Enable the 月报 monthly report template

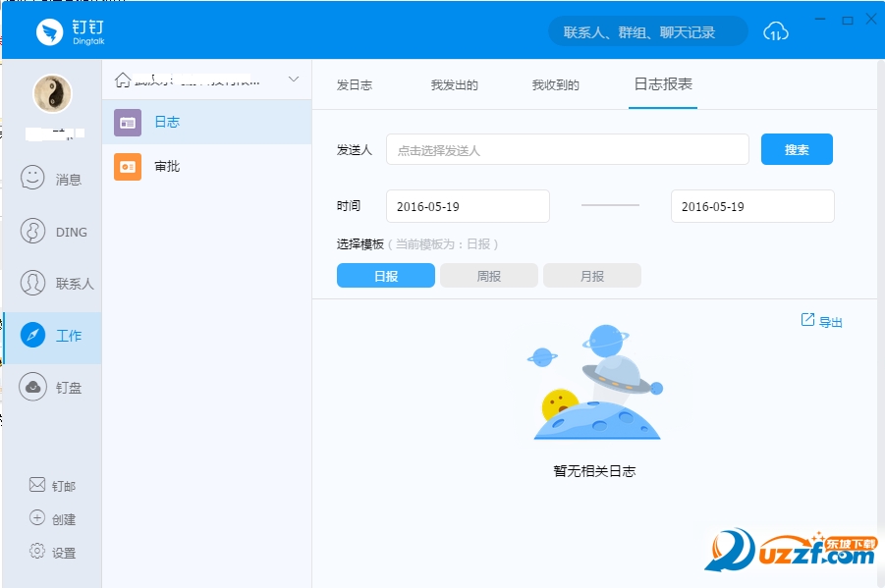591,276
